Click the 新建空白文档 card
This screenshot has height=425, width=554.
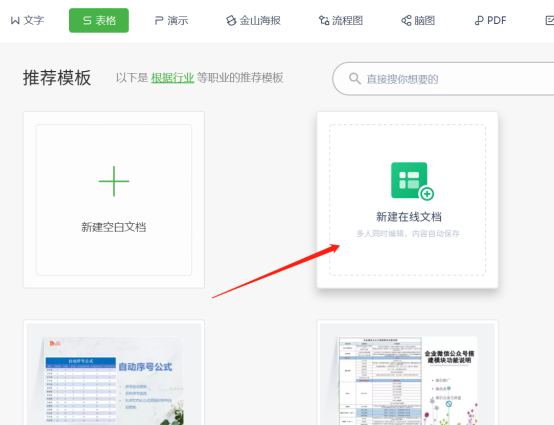click(x=114, y=200)
